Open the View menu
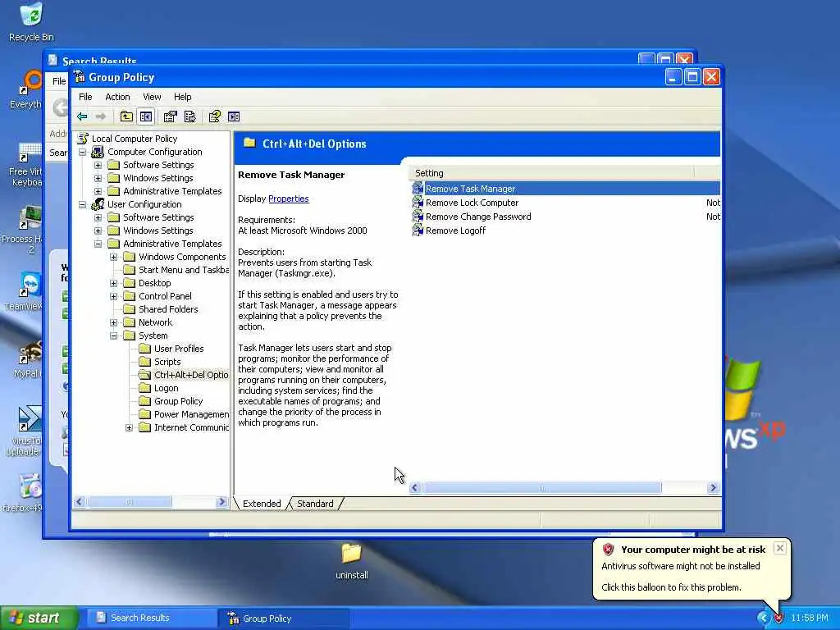The width and height of the screenshot is (840, 630). pos(152,97)
